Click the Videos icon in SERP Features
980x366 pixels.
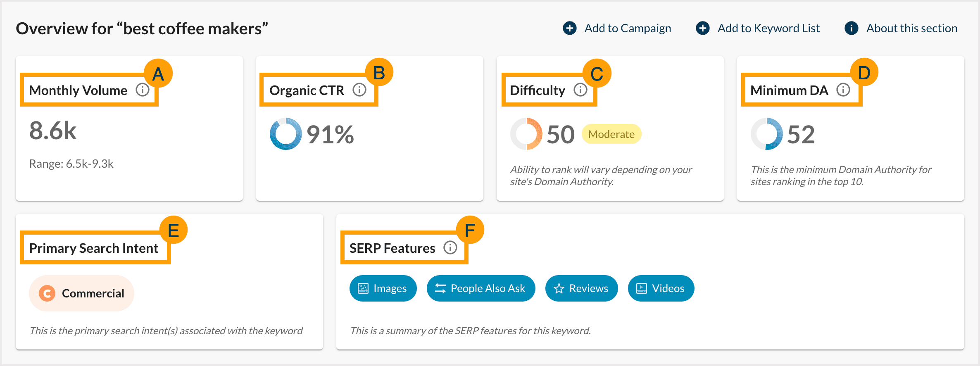(x=642, y=288)
